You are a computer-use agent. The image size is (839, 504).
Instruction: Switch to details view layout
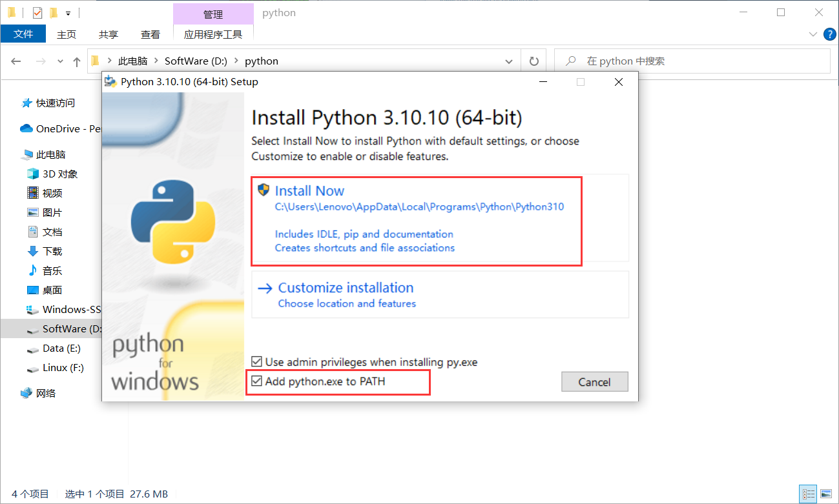[x=808, y=494]
